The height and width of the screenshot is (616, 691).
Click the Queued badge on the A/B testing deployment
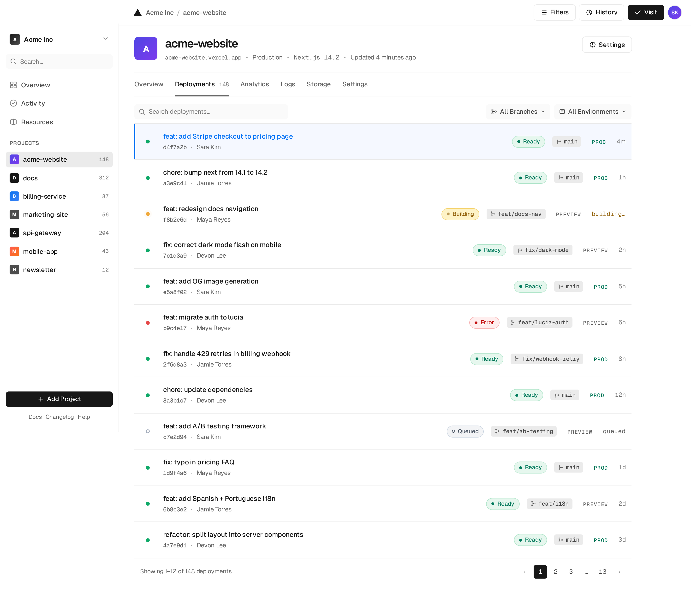(465, 431)
